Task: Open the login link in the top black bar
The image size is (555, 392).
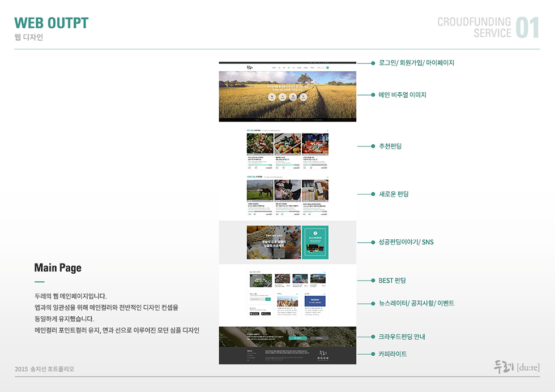Action: coord(311,62)
